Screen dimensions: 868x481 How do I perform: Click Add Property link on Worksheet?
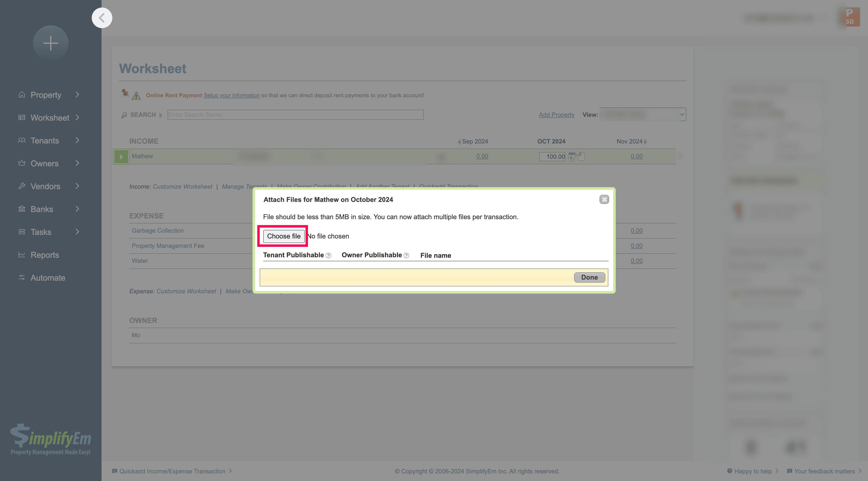[556, 114]
